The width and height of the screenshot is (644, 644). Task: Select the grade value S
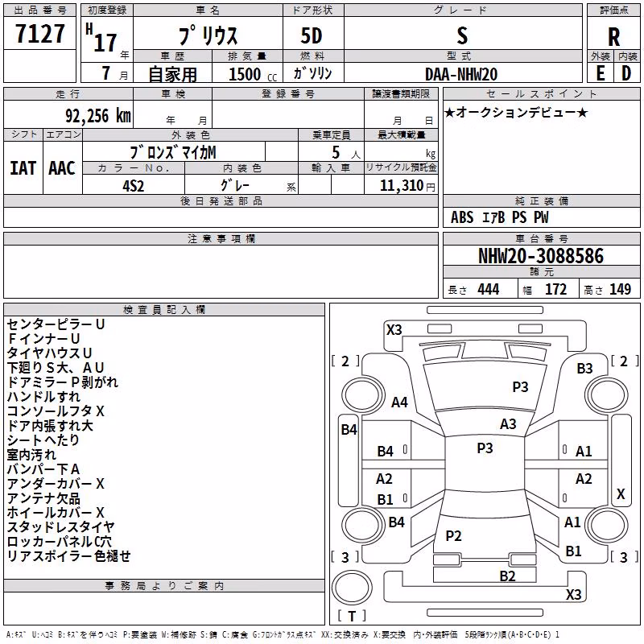(462, 35)
